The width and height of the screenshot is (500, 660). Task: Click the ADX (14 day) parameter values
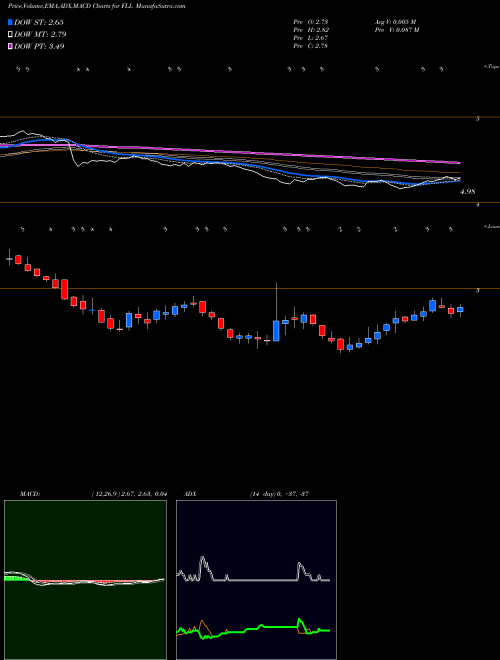pyautogui.click(x=279, y=494)
